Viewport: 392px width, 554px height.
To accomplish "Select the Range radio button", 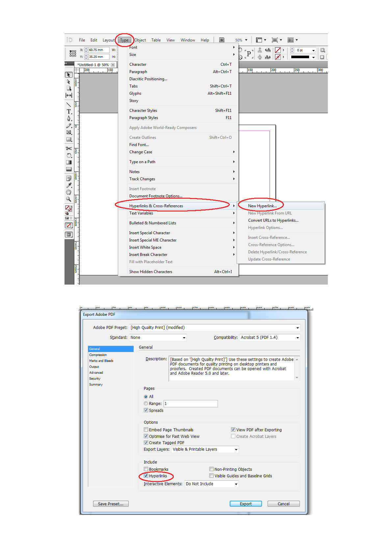I will [146, 404].
